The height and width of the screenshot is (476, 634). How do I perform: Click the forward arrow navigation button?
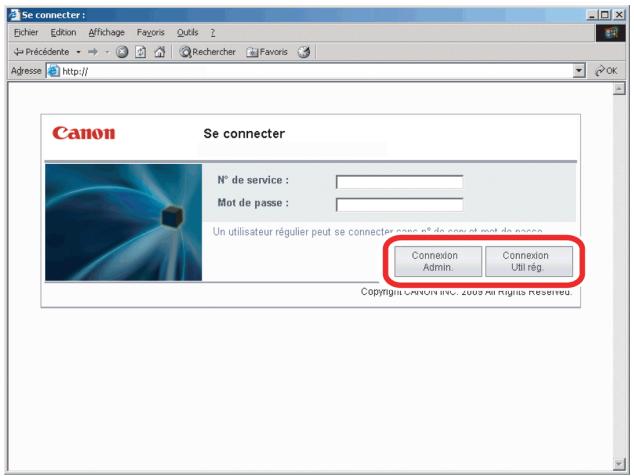[93, 52]
